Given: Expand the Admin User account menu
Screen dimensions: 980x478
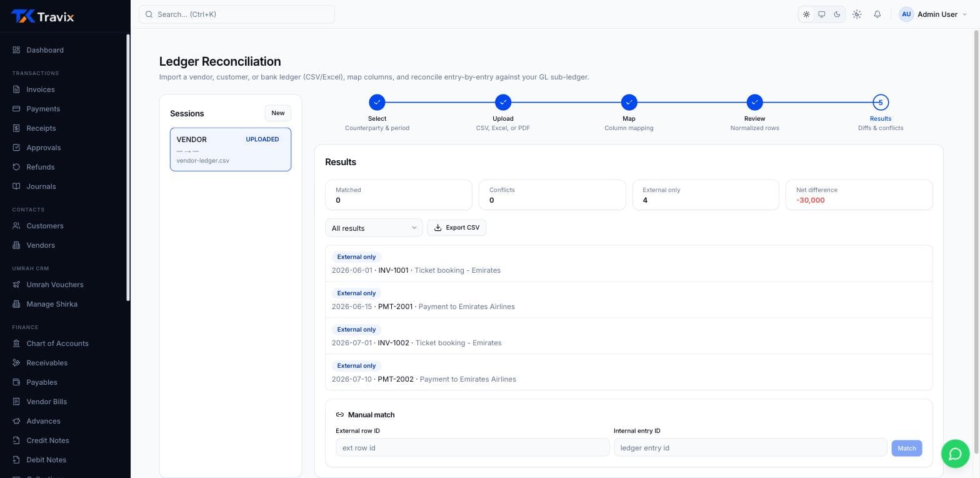Looking at the screenshot, I should click(933, 14).
